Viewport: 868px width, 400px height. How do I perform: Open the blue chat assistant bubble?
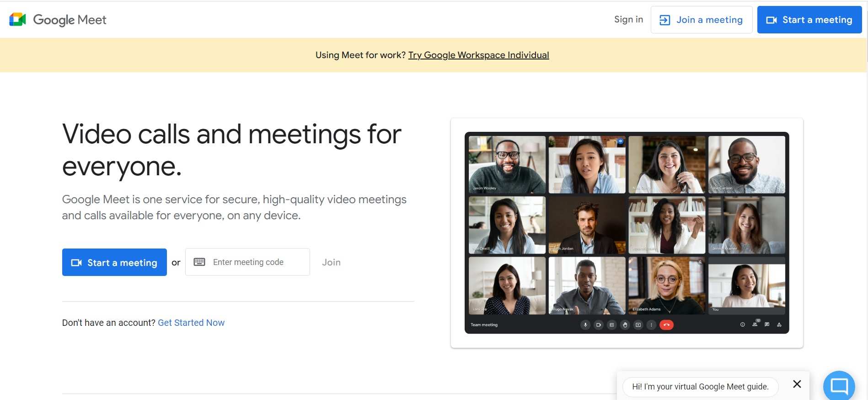pyautogui.click(x=839, y=386)
